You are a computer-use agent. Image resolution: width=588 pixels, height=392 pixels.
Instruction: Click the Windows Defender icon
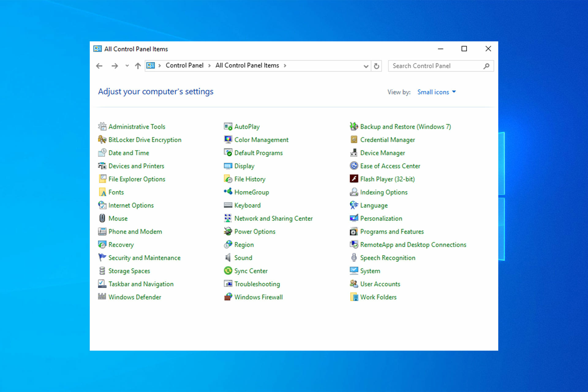[102, 297]
